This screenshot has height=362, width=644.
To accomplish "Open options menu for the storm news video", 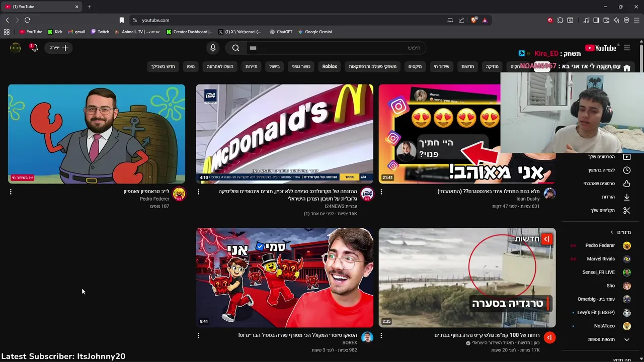I will pos(381,335).
